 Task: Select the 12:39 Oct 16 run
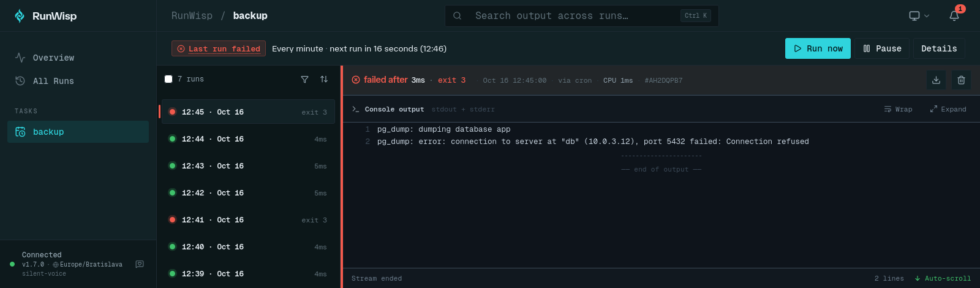(x=248, y=274)
